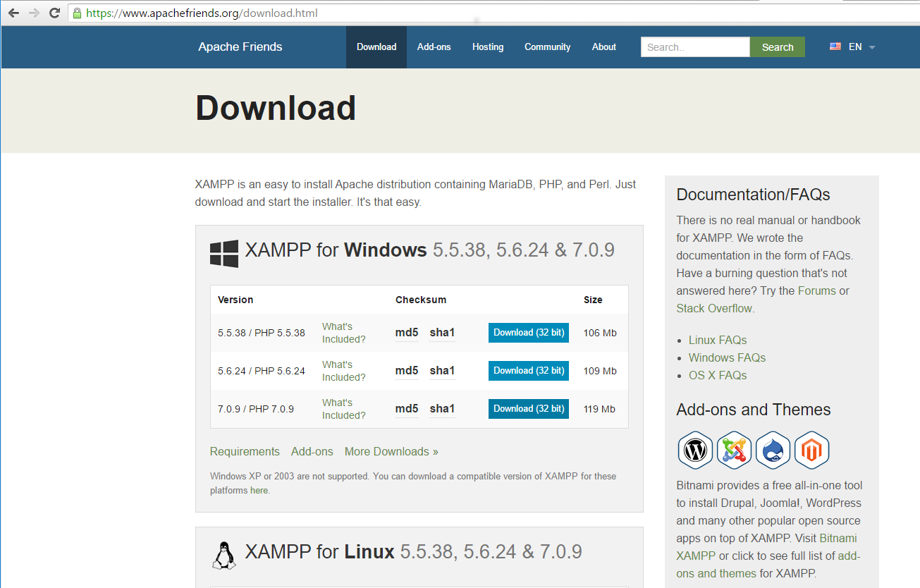Image resolution: width=920 pixels, height=588 pixels.
Task: Open the Forums link
Action: click(x=816, y=291)
